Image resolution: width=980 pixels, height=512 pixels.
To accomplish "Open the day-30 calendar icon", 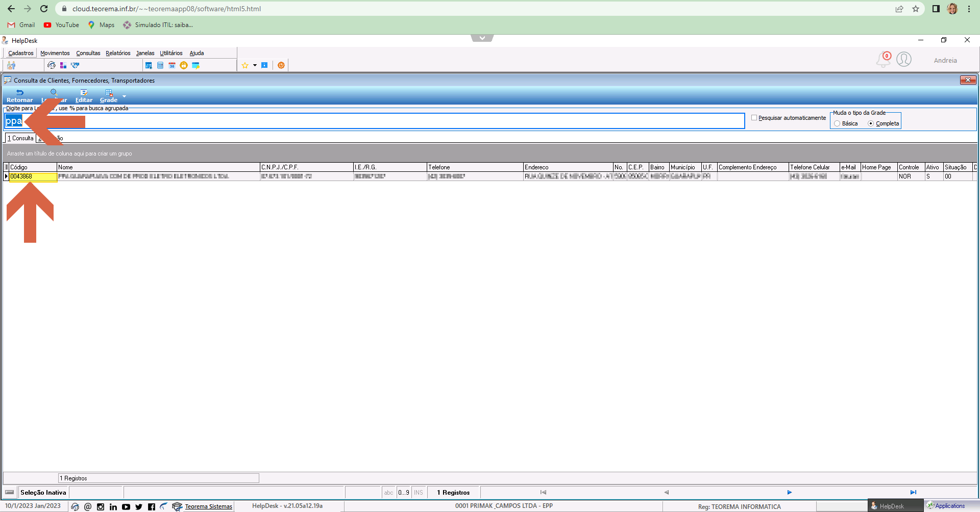I will [x=172, y=65].
